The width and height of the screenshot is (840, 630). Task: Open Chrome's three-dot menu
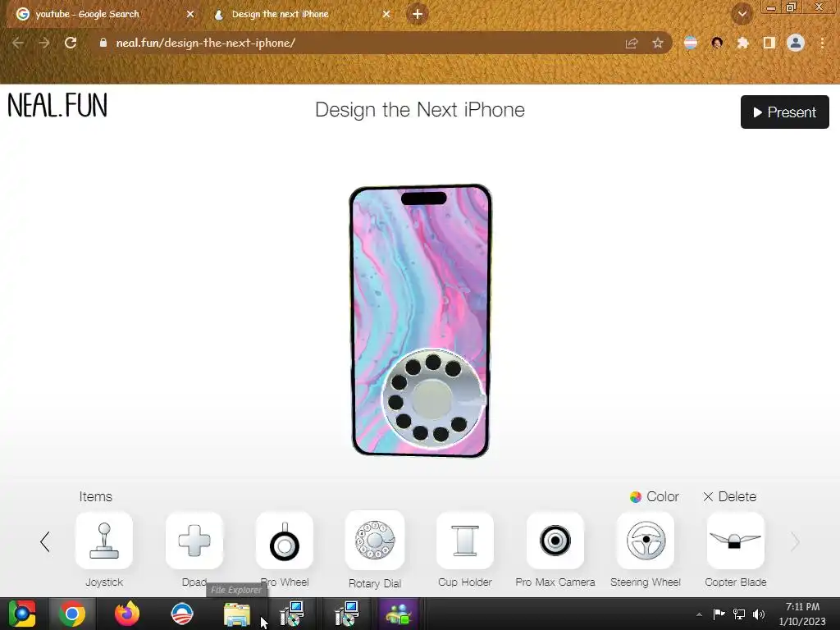[x=822, y=43]
